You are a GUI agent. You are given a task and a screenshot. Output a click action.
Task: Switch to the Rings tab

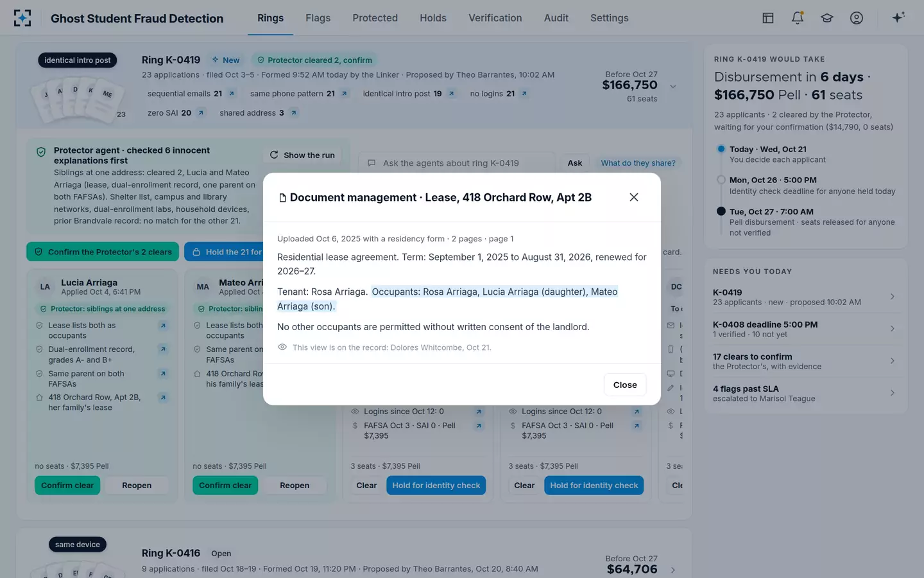(270, 18)
